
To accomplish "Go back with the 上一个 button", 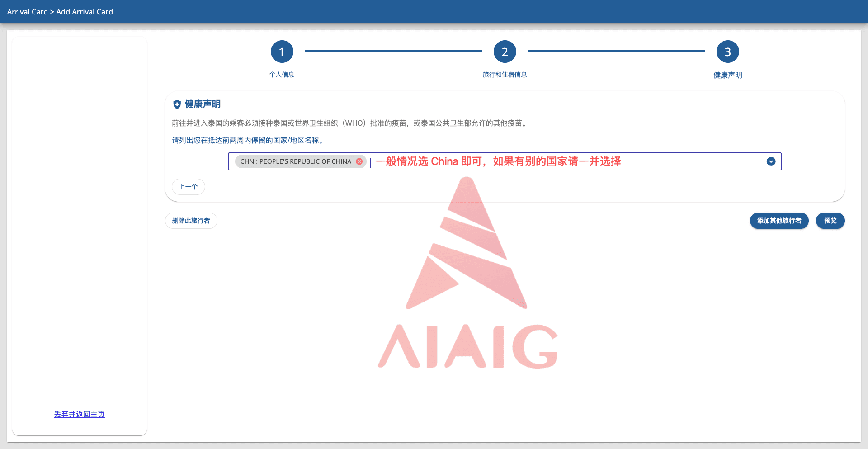I will click(x=189, y=187).
